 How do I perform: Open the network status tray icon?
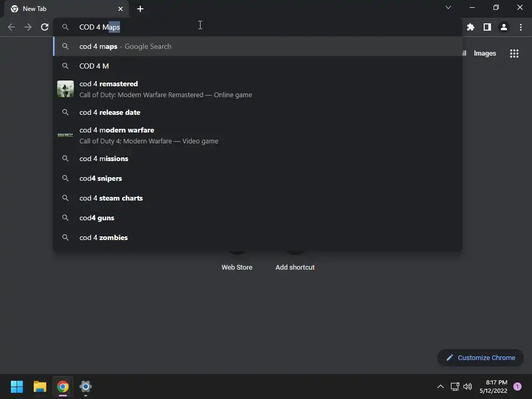(x=455, y=387)
